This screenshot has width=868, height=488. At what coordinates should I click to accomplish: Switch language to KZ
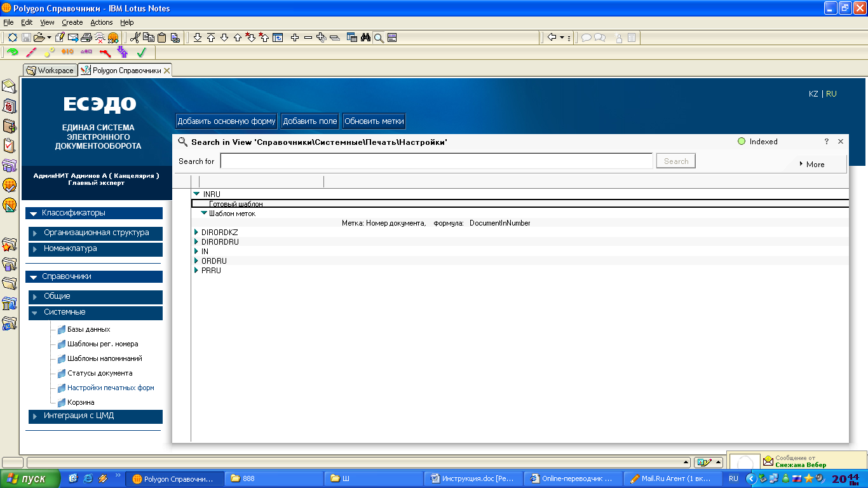(x=813, y=94)
